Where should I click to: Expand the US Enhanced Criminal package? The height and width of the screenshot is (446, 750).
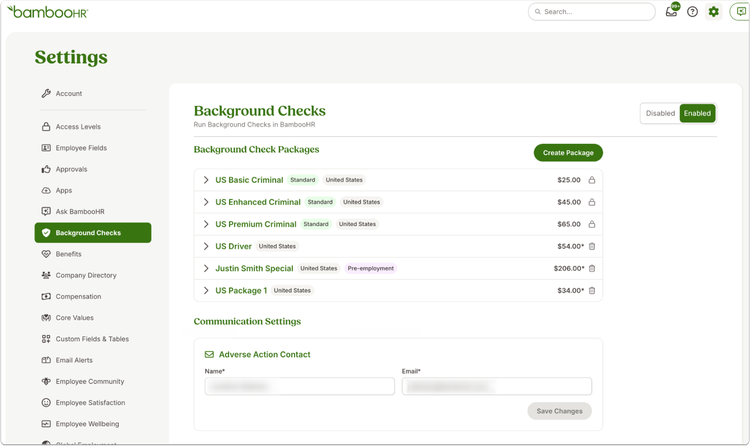[x=206, y=202]
